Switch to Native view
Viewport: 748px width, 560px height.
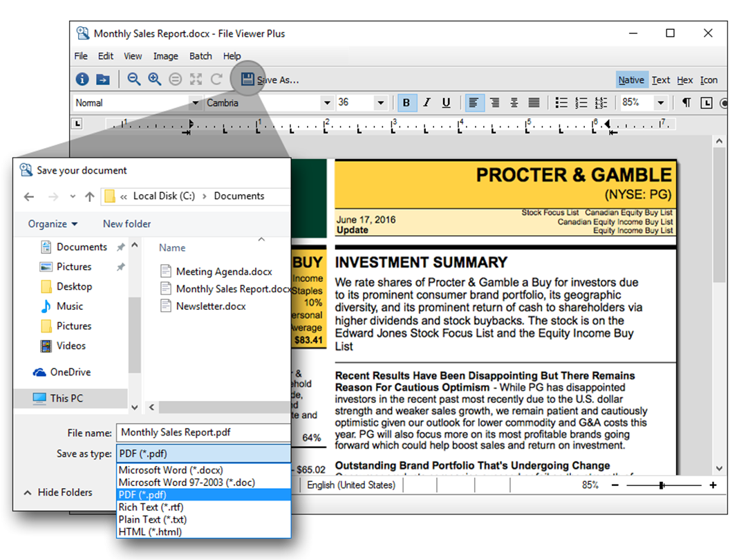(x=631, y=80)
